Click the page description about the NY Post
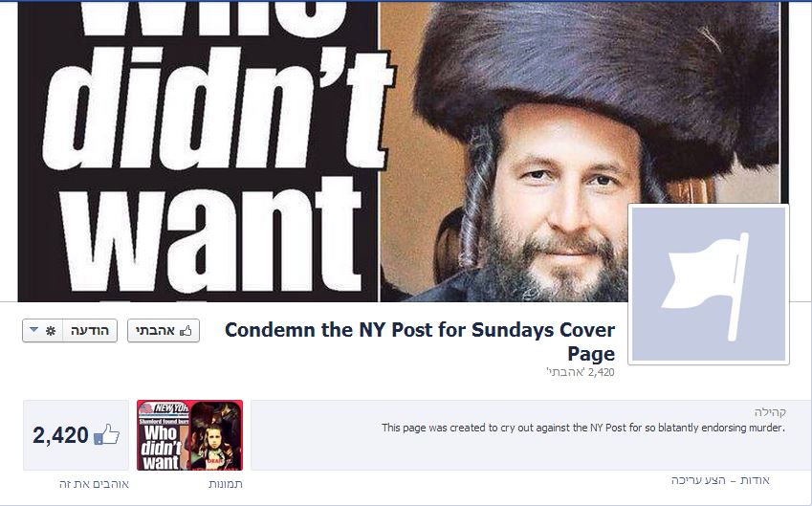This screenshot has width=812, height=506. [583, 428]
